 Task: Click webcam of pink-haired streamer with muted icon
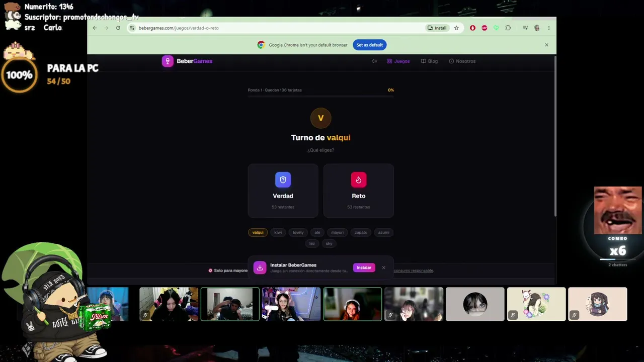point(169,304)
